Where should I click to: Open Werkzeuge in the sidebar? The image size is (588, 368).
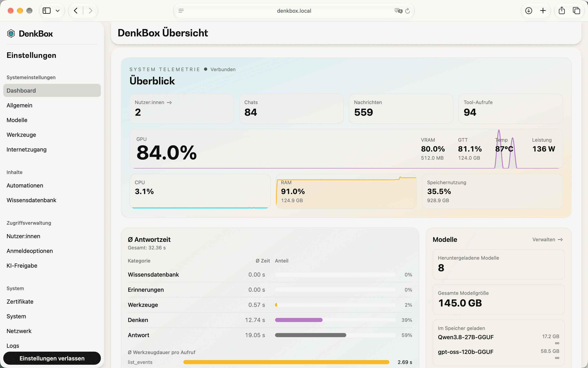pyautogui.click(x=21, y=135)
